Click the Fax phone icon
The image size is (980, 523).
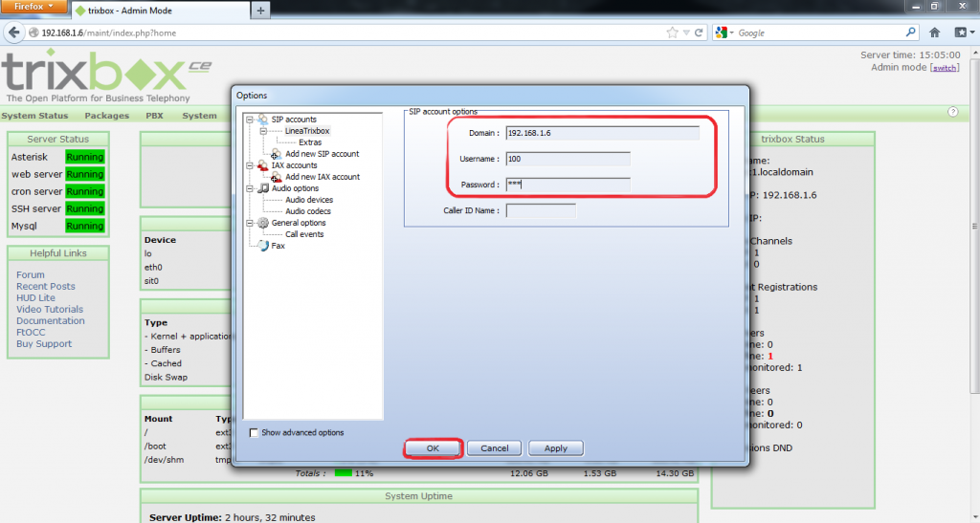[263, 246]
